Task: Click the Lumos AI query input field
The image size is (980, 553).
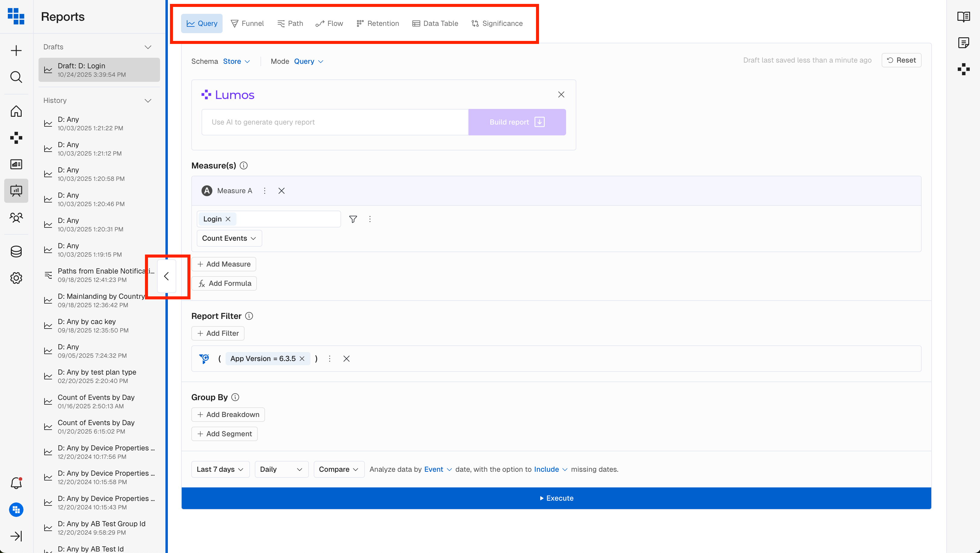Action: (335, 122)
